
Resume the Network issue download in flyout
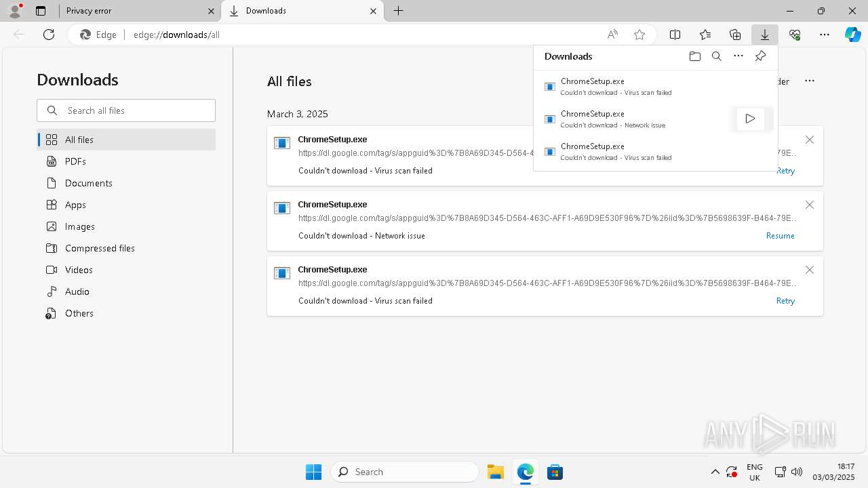tap(750, 119)
